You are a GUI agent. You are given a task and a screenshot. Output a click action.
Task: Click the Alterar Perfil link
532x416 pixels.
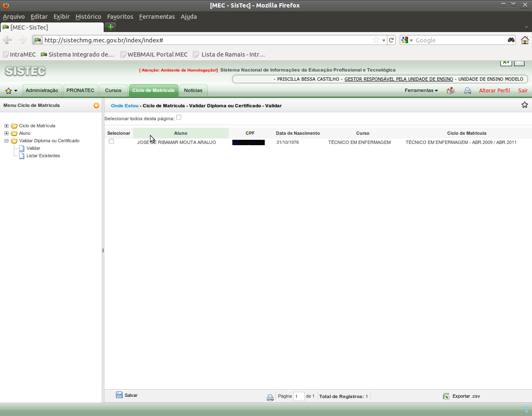pos(494,90)
